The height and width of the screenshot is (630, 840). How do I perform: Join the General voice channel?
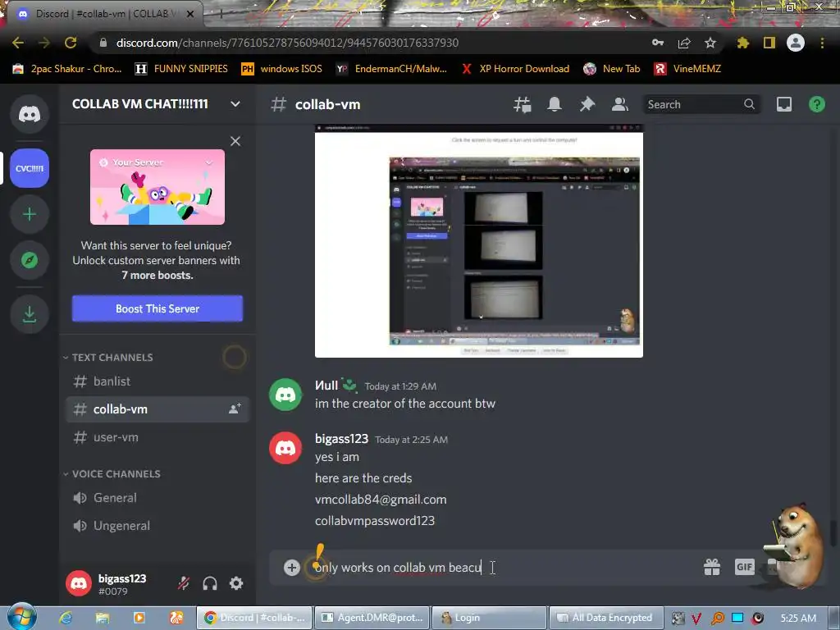157,498
